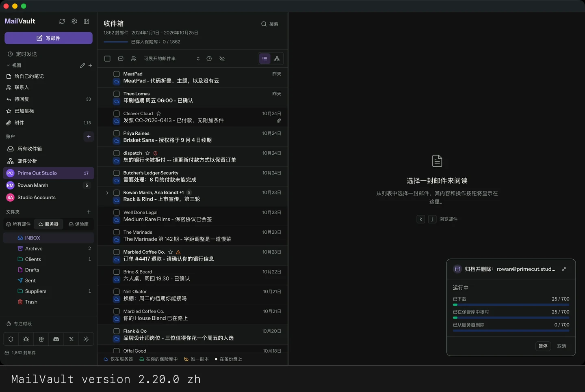Open the X icon in bottom sidebar bar
Image resolution: width=585 pixels, height=392 pixels.
(71, 339)
